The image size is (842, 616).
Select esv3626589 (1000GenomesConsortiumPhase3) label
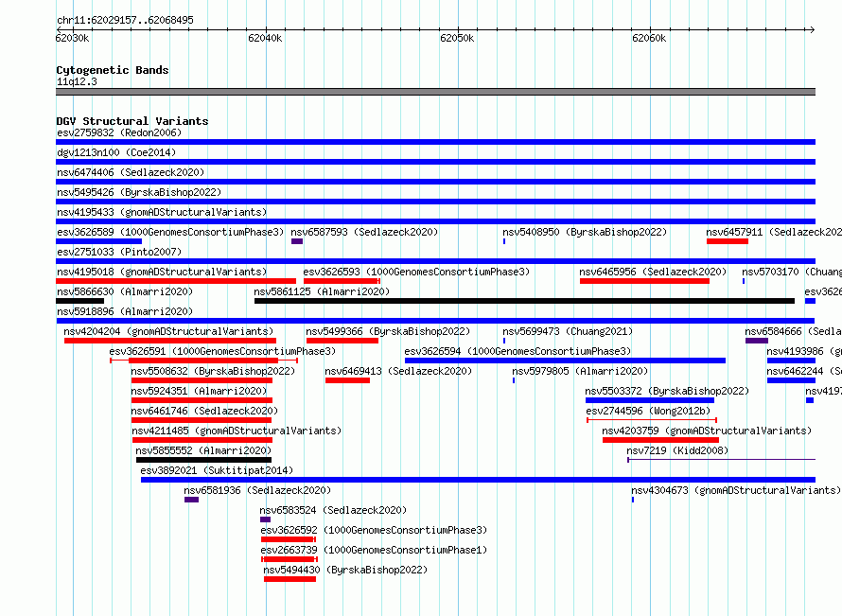tap(170, 232)
